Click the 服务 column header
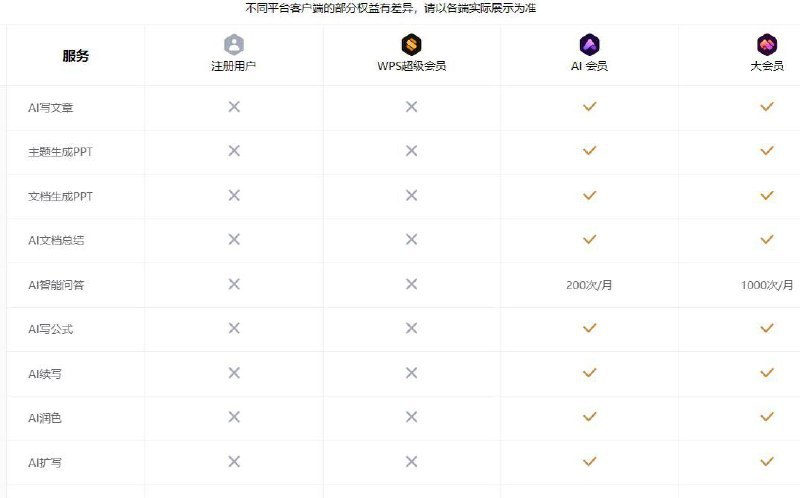This screenshot has height=498, width=800. click(x=76, y=56)
